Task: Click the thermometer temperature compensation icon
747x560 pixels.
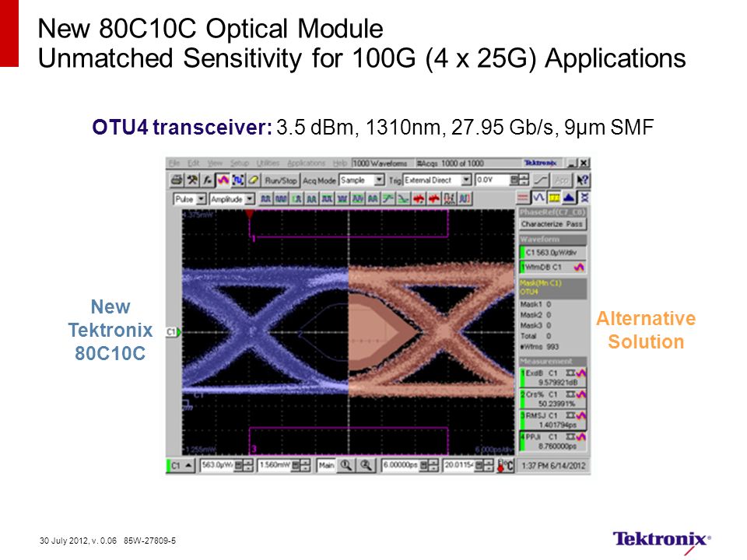Action: (505, 465)
